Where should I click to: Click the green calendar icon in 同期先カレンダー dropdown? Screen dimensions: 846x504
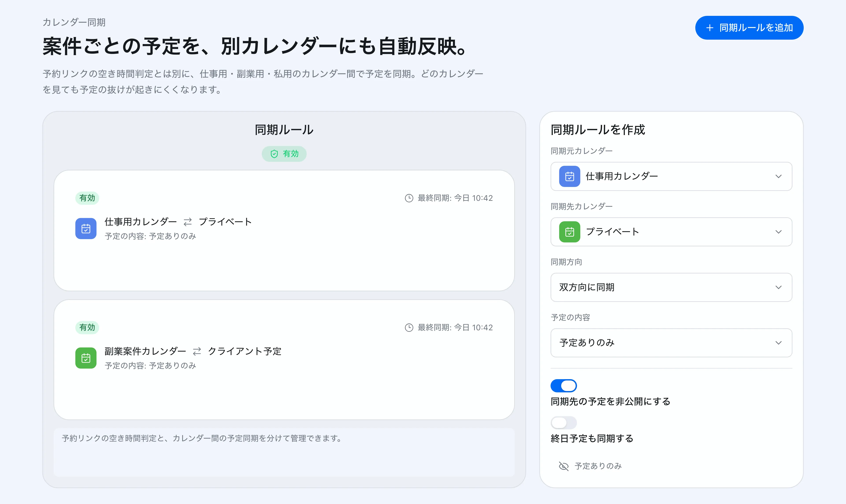pyautogui.click(x=570, y=232)
